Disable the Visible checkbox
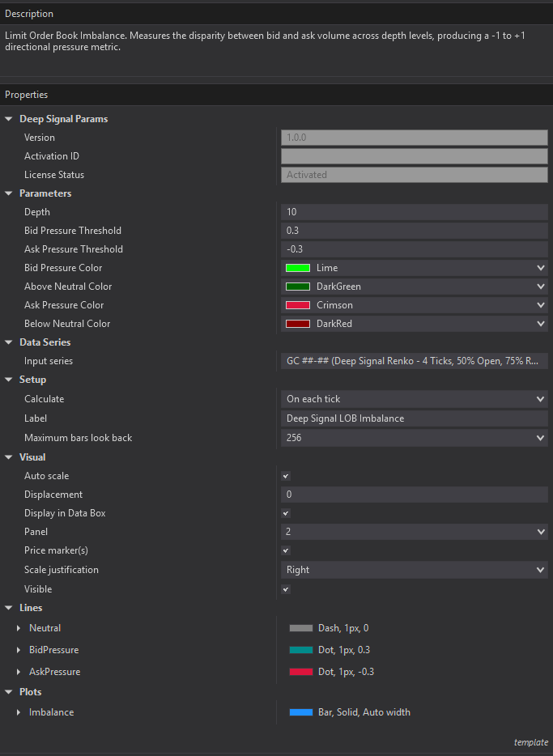553x756 pixels. (x=285, y=589)
